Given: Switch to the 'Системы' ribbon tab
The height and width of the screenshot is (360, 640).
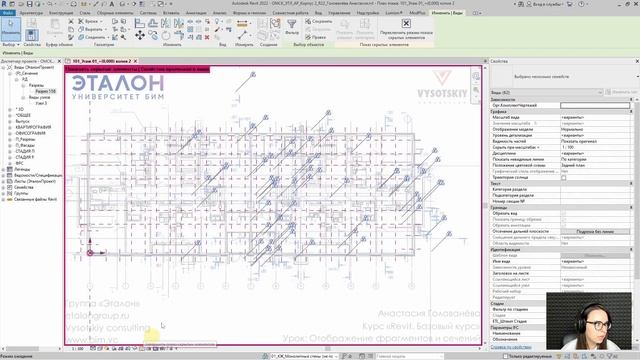Looking at the screenshot, I should [x=148, y=13].
